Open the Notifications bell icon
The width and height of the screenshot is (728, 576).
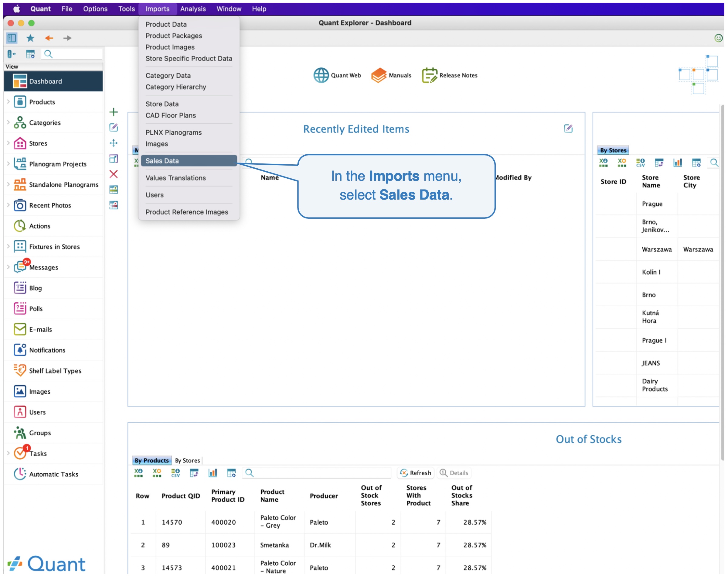click(x=20, y=350)
